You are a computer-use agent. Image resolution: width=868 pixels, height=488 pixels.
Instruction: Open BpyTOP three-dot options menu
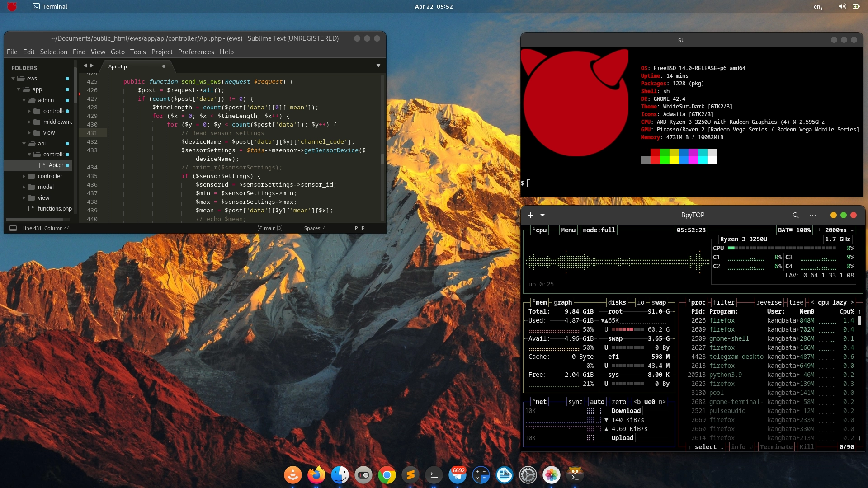coord(813,215)
